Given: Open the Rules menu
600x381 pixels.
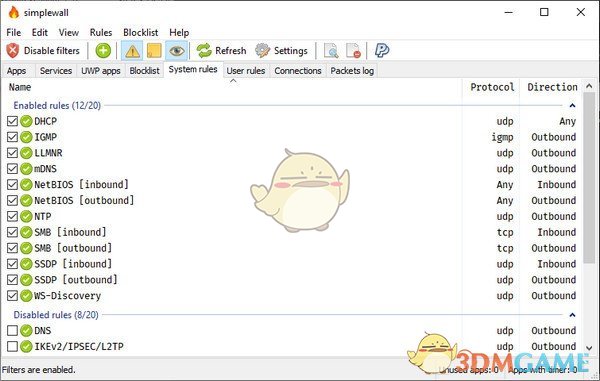Looking at the screenshot, I should click(x=101, y=33).
